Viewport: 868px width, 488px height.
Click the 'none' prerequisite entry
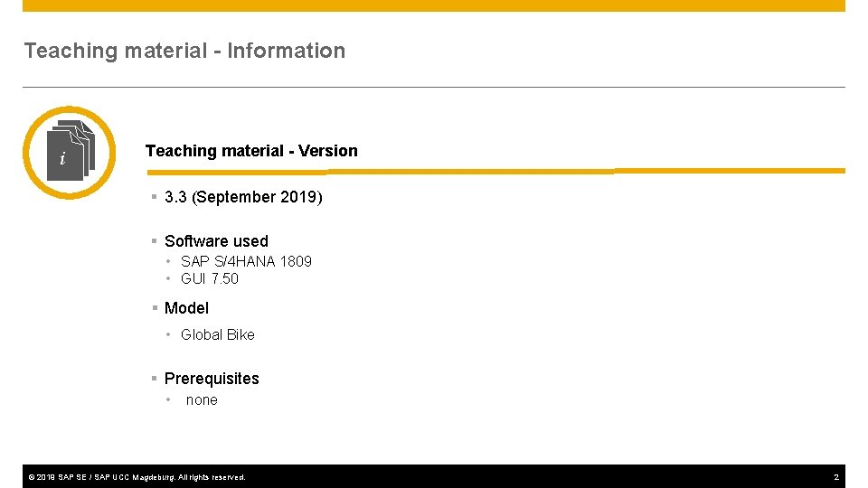point(202,400)
